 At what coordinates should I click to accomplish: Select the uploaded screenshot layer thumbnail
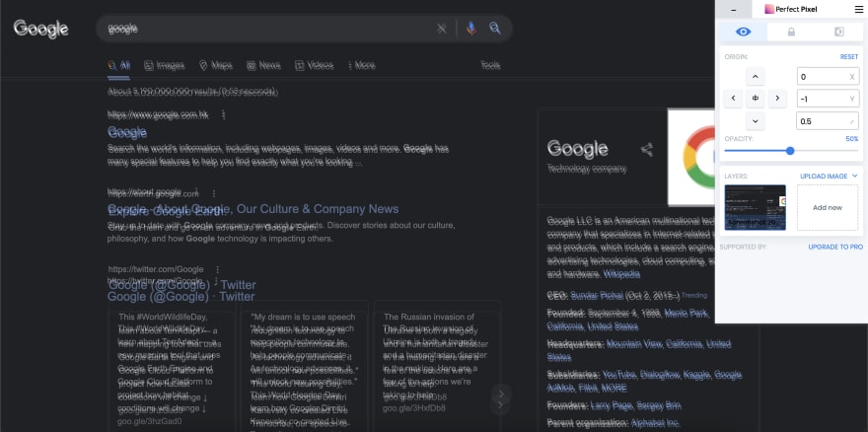point(756,207)
